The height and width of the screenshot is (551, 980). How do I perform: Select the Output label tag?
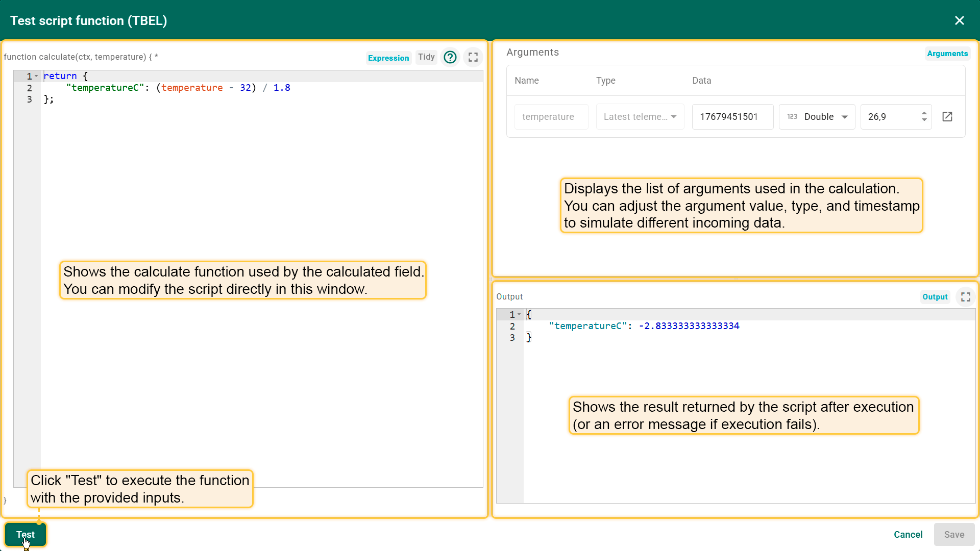click(935, 297)
